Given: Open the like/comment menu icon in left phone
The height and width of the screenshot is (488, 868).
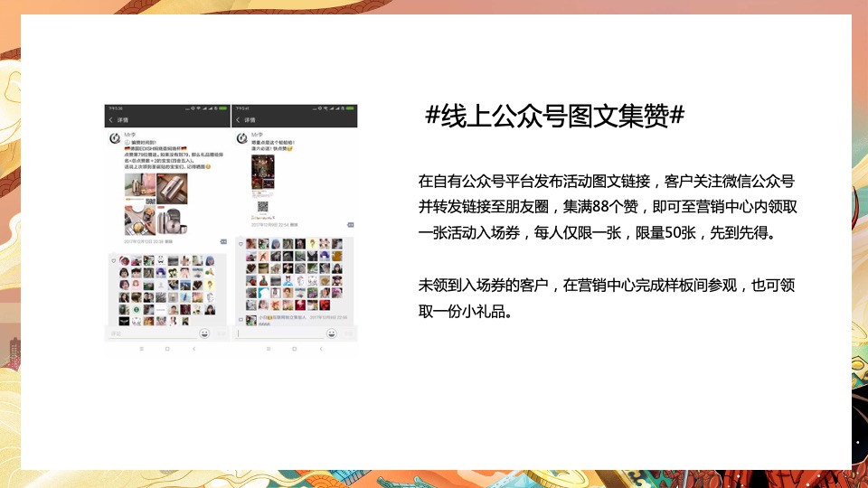Looking at the screenshot, I should (223, 242).
